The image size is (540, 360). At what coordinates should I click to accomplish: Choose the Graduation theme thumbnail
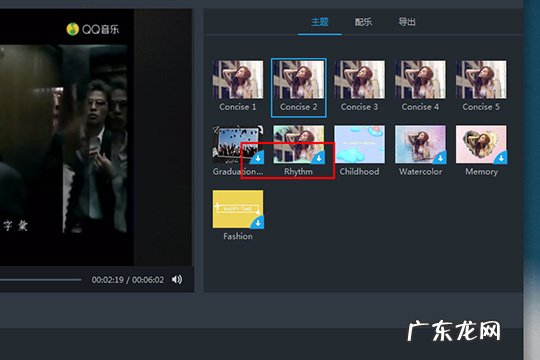point(238,144)
